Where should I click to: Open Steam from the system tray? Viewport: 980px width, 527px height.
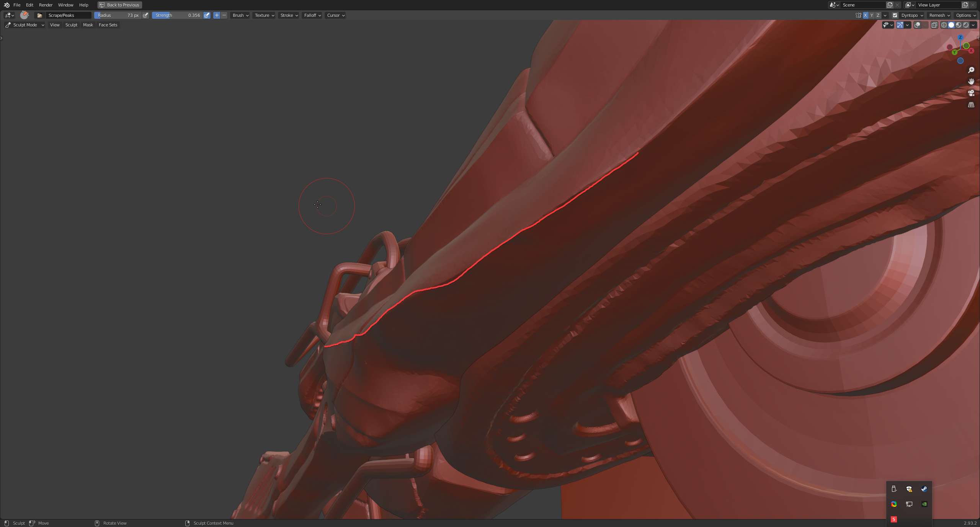pos(924,489)
